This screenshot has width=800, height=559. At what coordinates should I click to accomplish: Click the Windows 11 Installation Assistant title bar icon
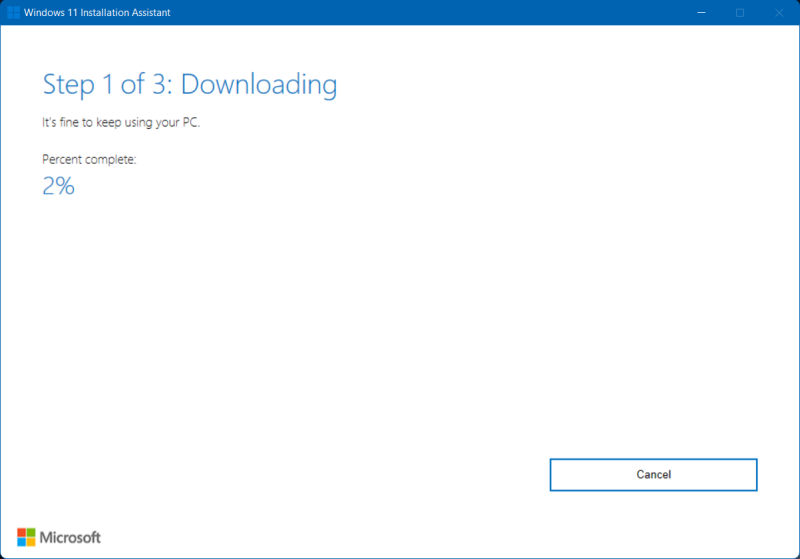14,12
